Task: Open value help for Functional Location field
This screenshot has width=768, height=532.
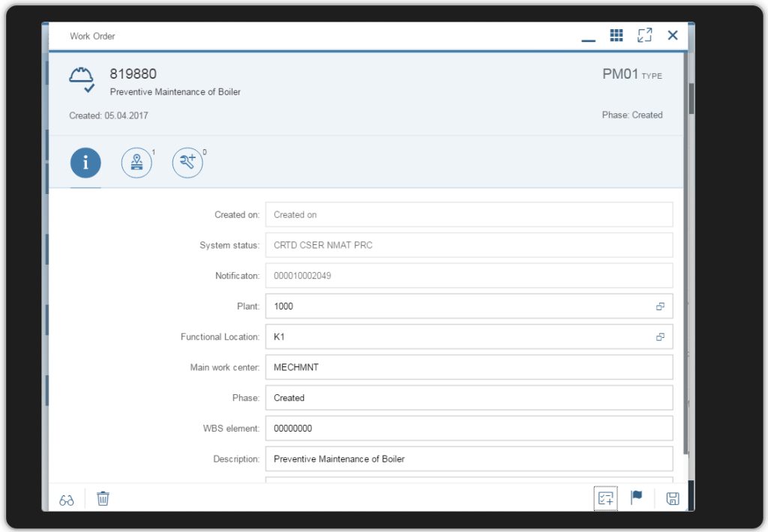Action: point(660,336)
